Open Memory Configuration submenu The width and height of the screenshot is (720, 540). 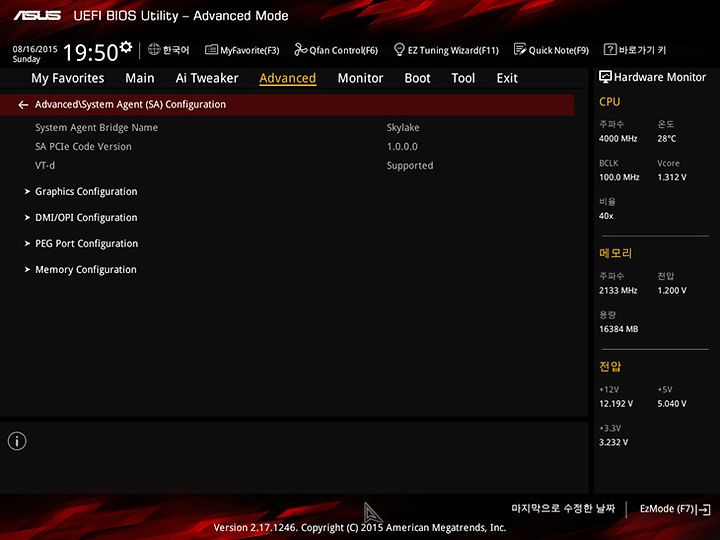pyautogui.click(x=86, y=270)
